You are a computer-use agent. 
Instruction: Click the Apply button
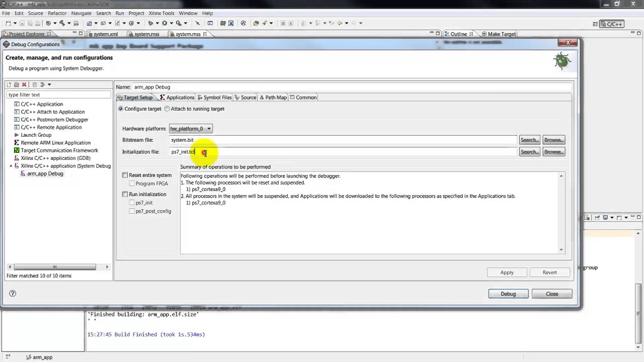[x=507, y=273]
